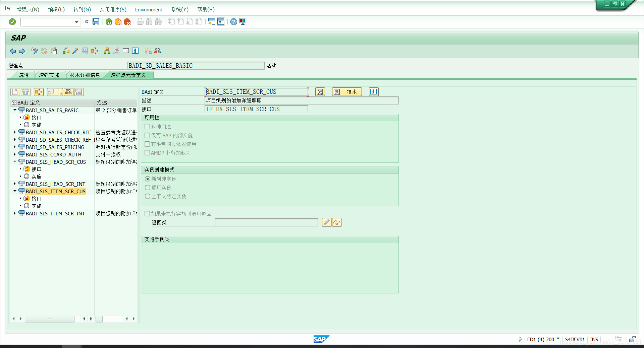The width and height of the screenshot is (644, 348).
Task: Toggle the AMDP 业务加载项 checkbox
Action: pos(147,153)
